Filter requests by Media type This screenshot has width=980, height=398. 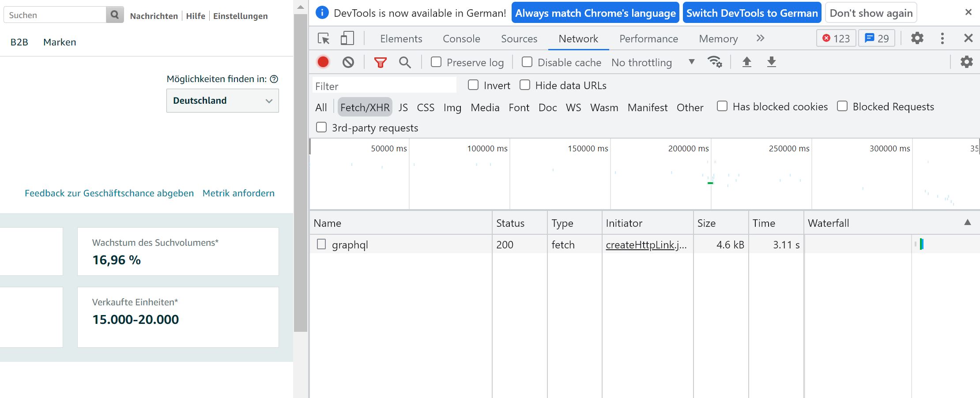click(485, 107)
